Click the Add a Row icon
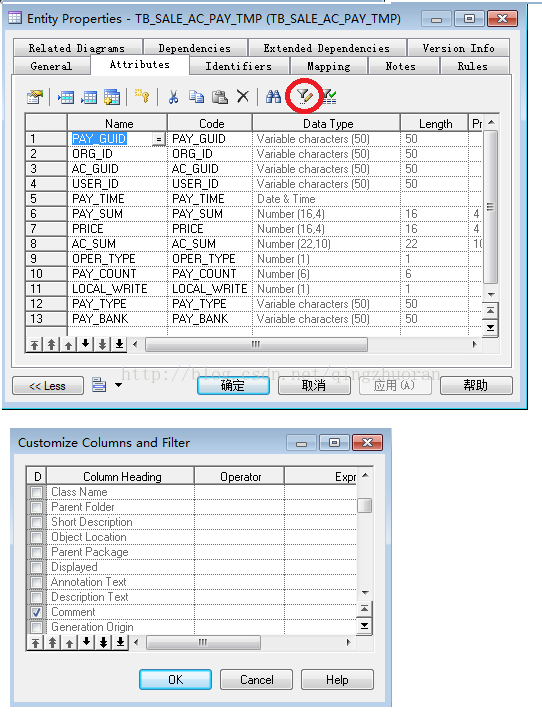Viewport: 542px width, 727px height. pyautogui.click(x=89, y=97)
